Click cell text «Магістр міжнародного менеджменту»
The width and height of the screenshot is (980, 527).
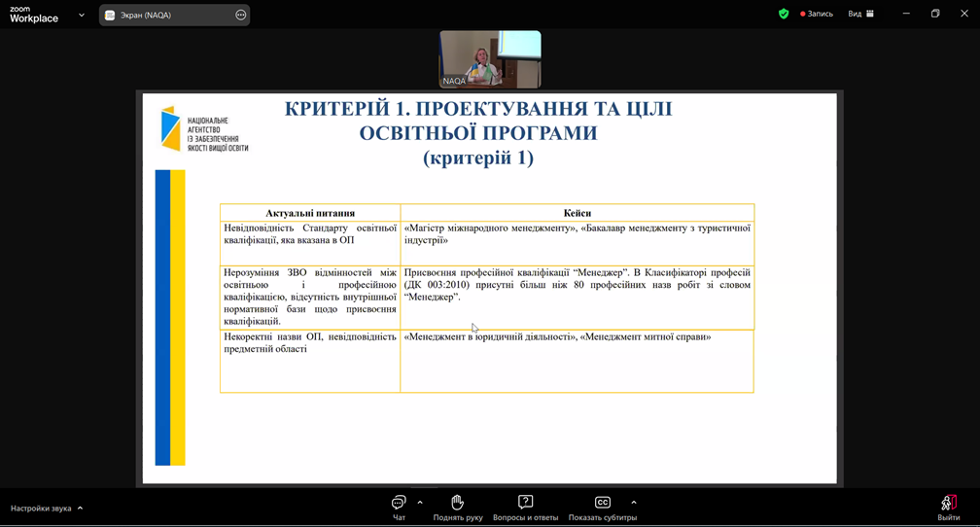tap(489, 228)
